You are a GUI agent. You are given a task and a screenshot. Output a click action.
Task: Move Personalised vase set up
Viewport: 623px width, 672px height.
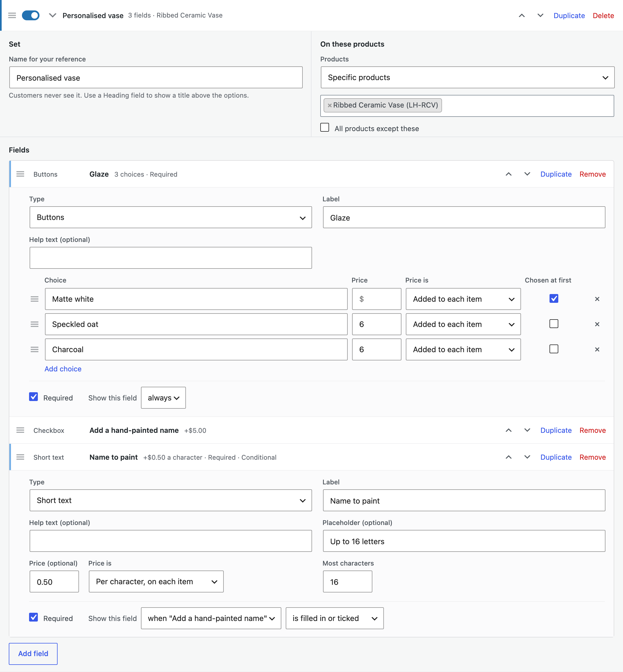click(x=522, y=16)
